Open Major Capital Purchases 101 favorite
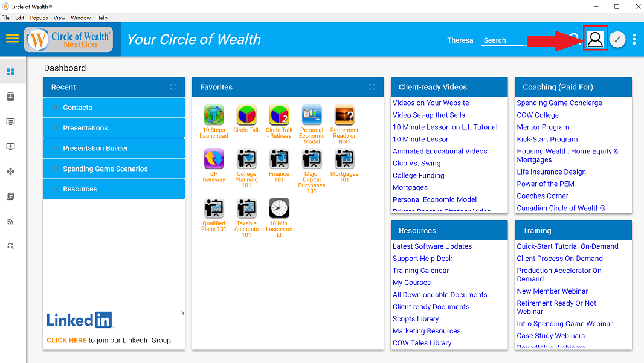 (312, 172)
